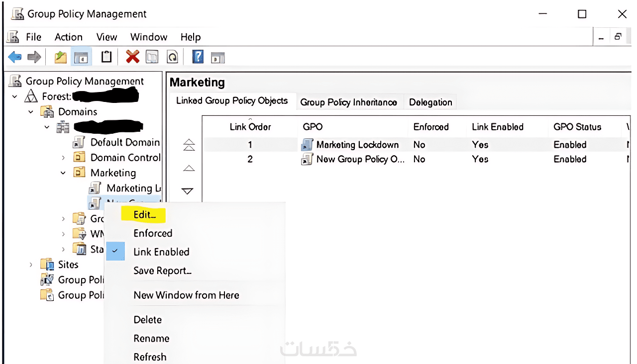Image resolution: width=637 pixels, height=364 pixels.
Task: Move link to top with double-arrow icon
Action: click(x=189, y=145)
